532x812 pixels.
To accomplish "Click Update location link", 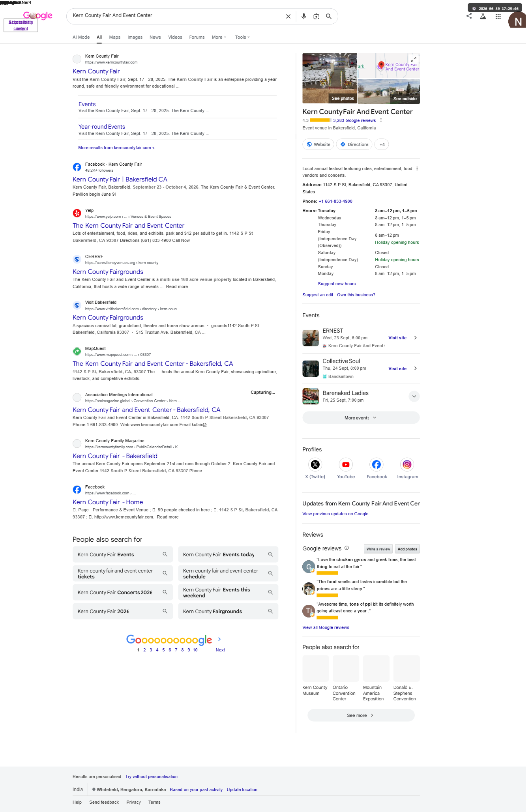I will pyautogui.click(x=242, y=790).
